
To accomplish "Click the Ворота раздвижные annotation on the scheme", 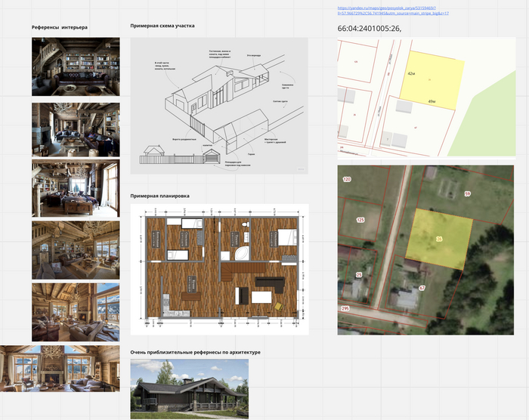I will pyautogui.click(x=184, y=139).
